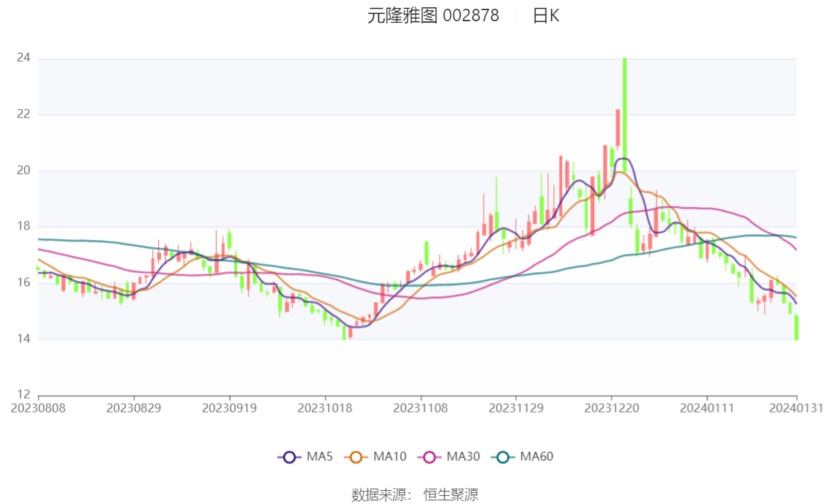Click the x-axis date label 20231108

pos(420,408)
